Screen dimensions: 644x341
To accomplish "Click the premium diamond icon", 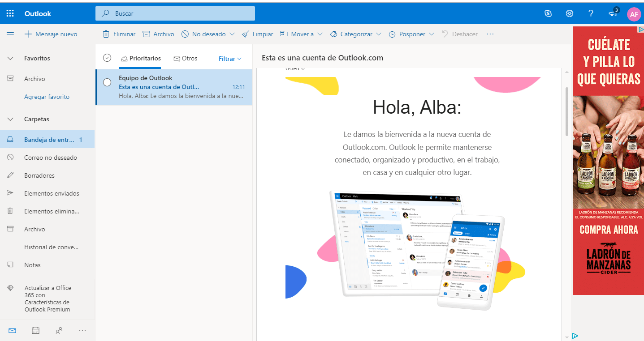I will coord(10,288).
